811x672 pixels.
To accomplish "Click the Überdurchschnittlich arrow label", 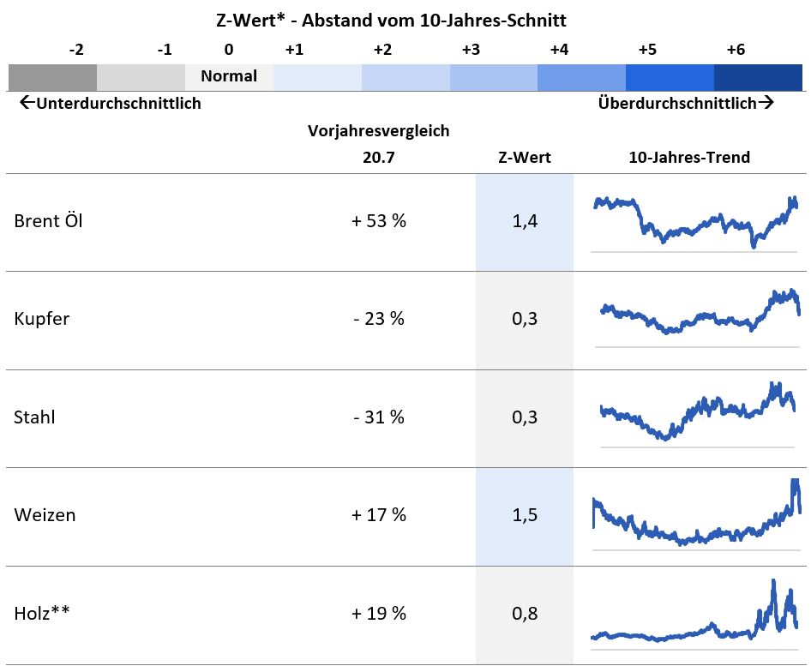I will [686, 104].
